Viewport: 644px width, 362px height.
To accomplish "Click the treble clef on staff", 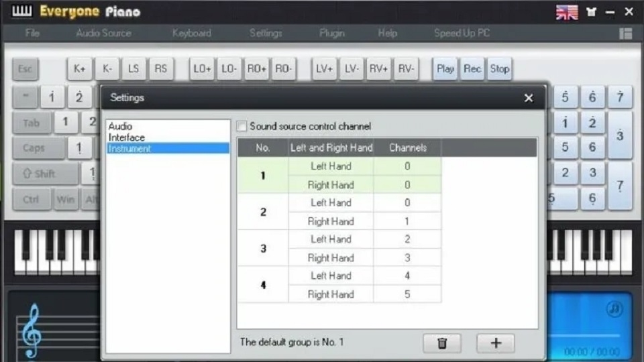I will coord(32,330).
